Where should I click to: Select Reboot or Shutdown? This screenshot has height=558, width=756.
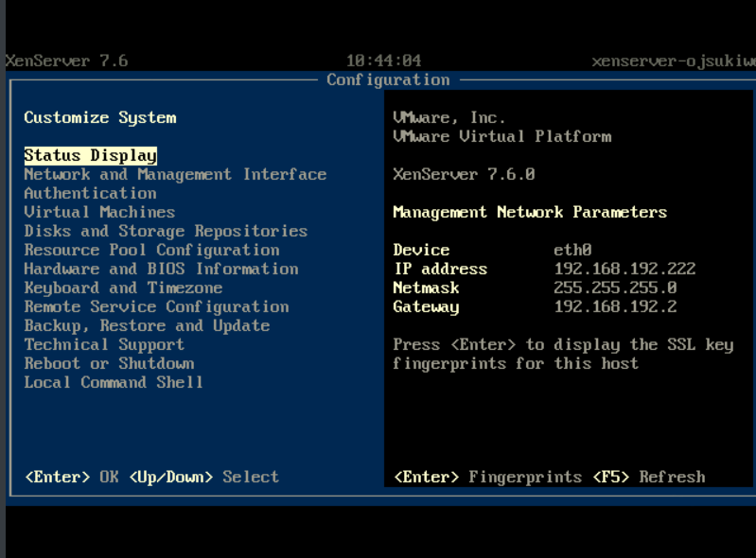(x=110, y=363)
